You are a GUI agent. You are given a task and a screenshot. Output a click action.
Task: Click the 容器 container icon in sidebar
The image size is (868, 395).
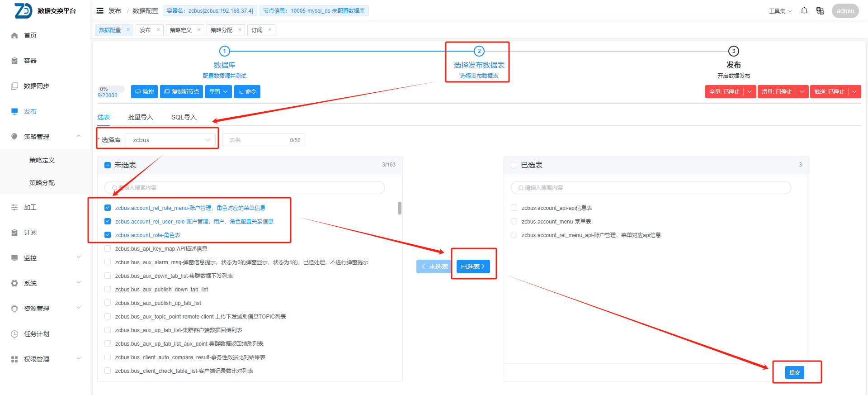click(x=14, y=61)
